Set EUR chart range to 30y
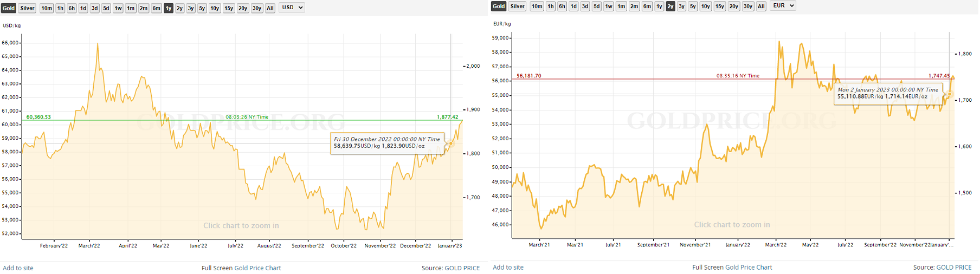 (x=748, y=6)
